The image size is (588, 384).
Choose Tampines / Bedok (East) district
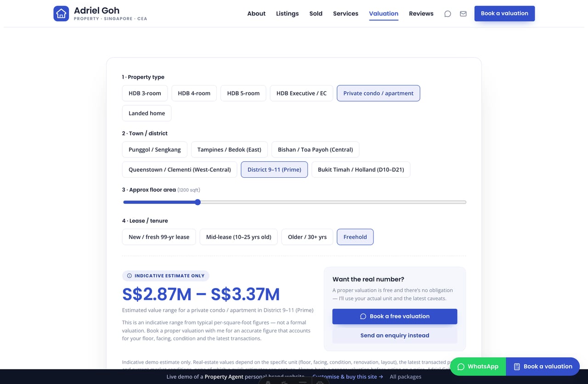[229, 150]
